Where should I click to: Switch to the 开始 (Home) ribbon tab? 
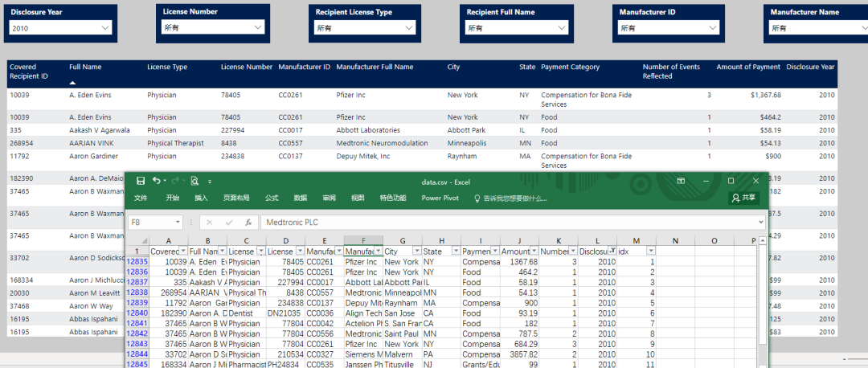pos(173,198)
